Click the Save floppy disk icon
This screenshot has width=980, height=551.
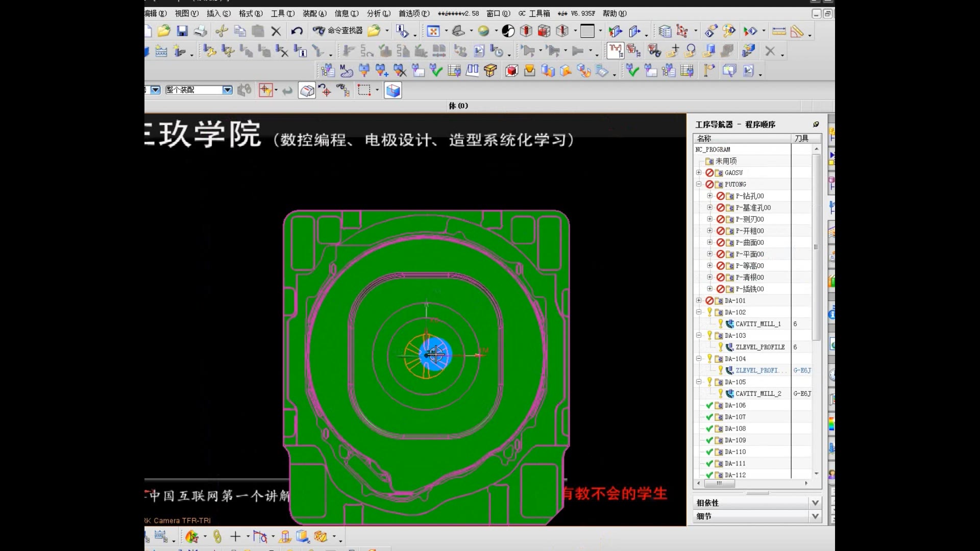click(182, 31)
